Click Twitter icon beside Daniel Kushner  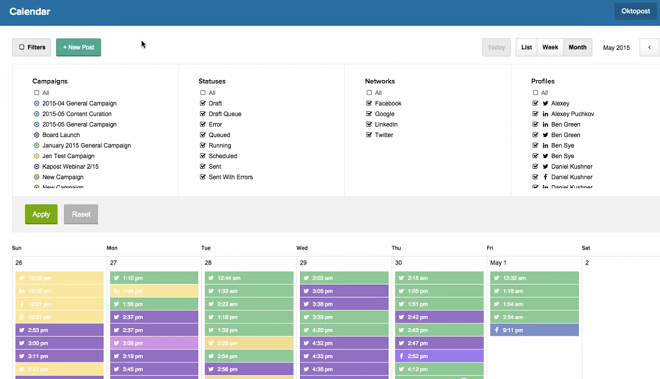click(546, 166)
